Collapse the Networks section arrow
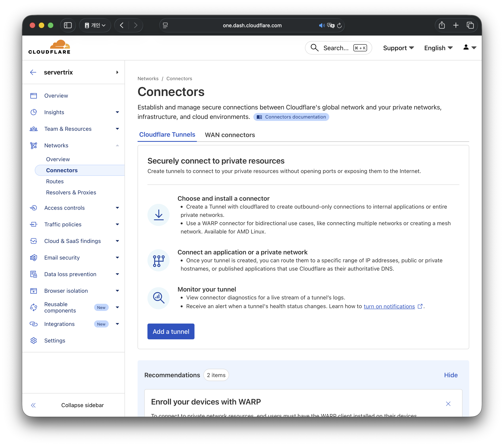This screenshot has height=446, width=504. tap(117, 145)
